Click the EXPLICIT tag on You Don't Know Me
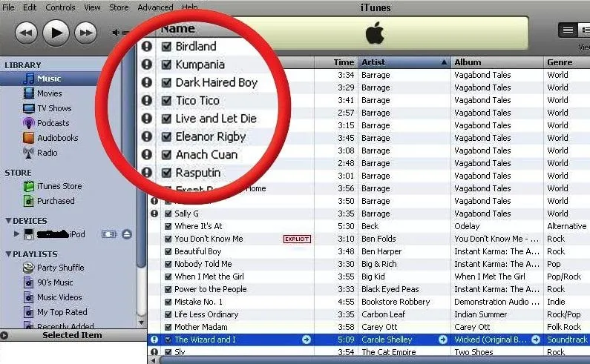 (298, 239)
